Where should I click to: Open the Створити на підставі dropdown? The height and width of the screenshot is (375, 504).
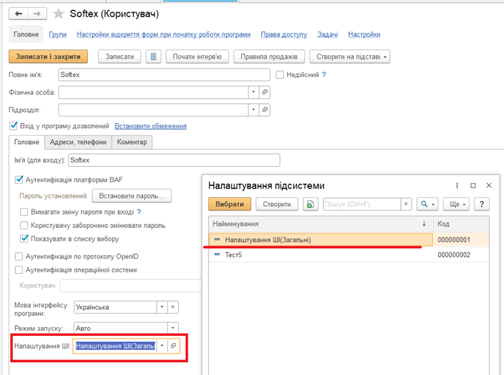pos(350,57)
